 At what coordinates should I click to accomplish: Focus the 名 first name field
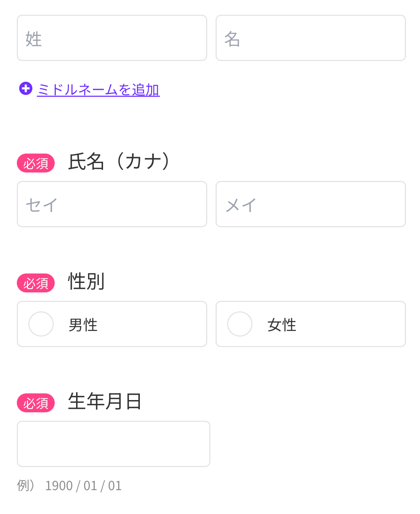tap(311, 38)
